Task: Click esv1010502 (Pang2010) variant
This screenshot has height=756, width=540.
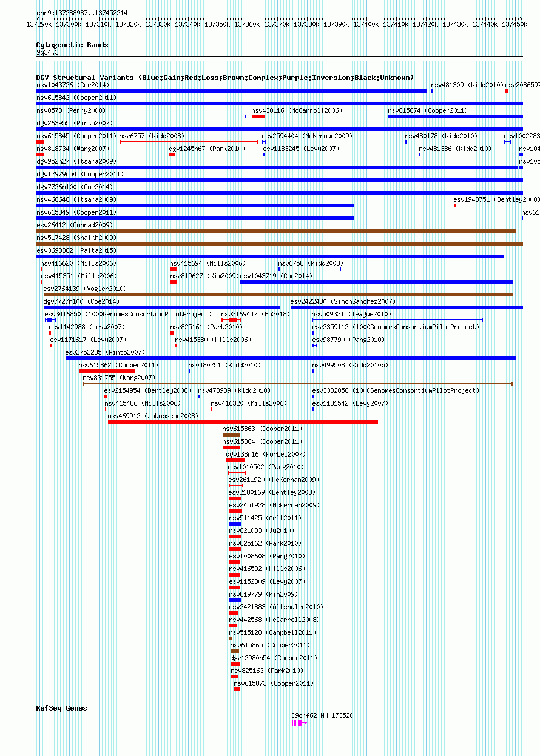Action: click(x=266, y=467)
